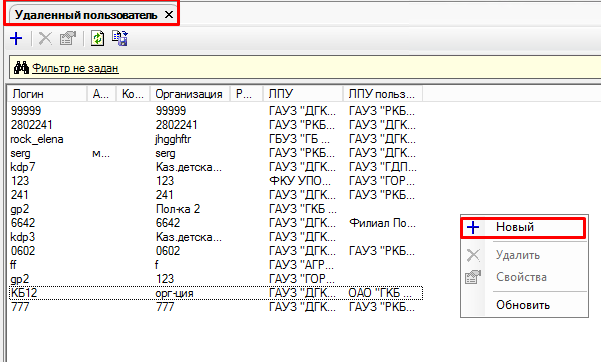
Task: Click organization cell 'орг-ция'
Action: [174, 293]
